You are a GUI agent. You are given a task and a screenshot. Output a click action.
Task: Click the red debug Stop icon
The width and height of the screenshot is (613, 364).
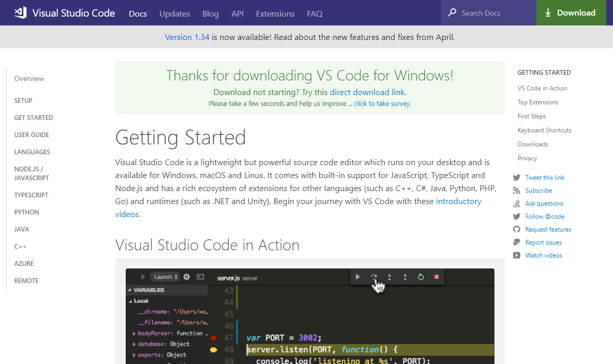[x=436, y=277]
